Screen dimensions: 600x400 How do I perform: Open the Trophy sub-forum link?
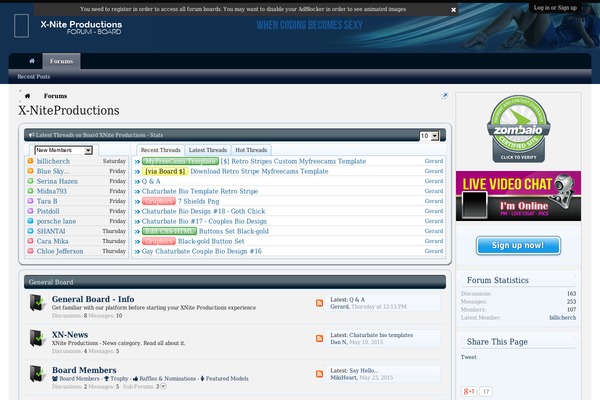coord(116,379)
